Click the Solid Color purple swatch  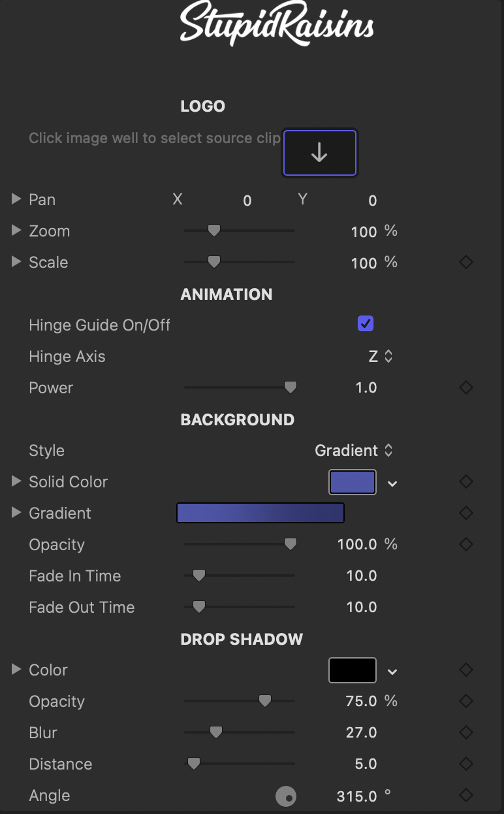353,482
